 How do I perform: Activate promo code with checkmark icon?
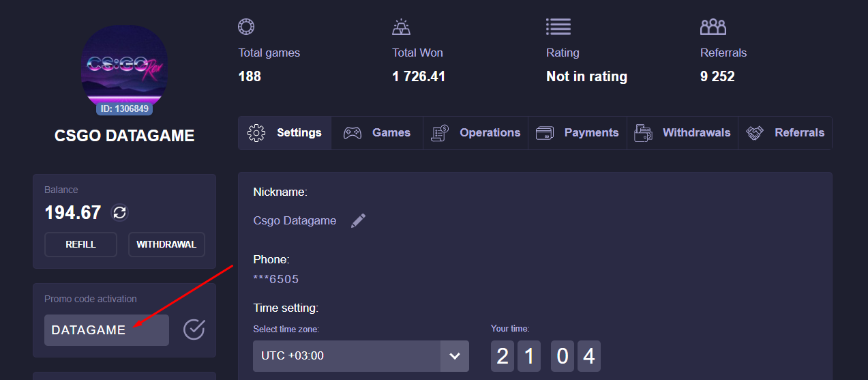point(194,330)
